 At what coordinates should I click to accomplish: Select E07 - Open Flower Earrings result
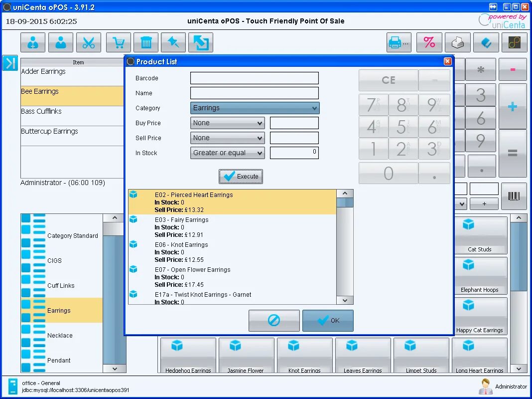(233, 277)
